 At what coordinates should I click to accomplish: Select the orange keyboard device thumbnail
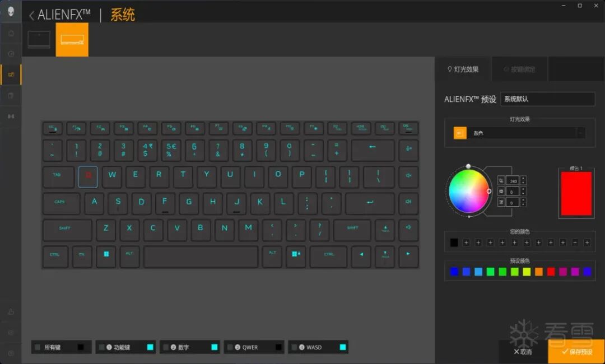(x=72, y=40)
